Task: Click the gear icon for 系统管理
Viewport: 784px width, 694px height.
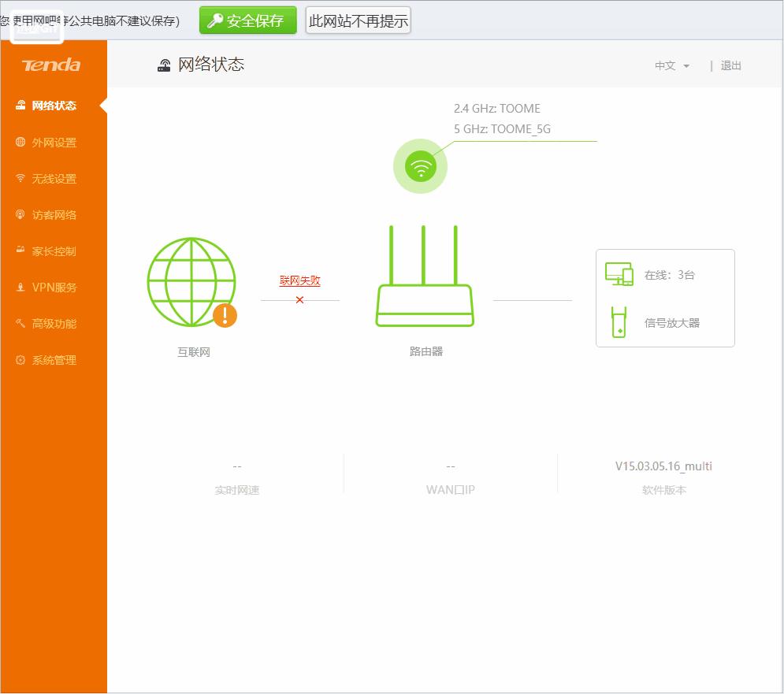Action: [x=21, y=359]
